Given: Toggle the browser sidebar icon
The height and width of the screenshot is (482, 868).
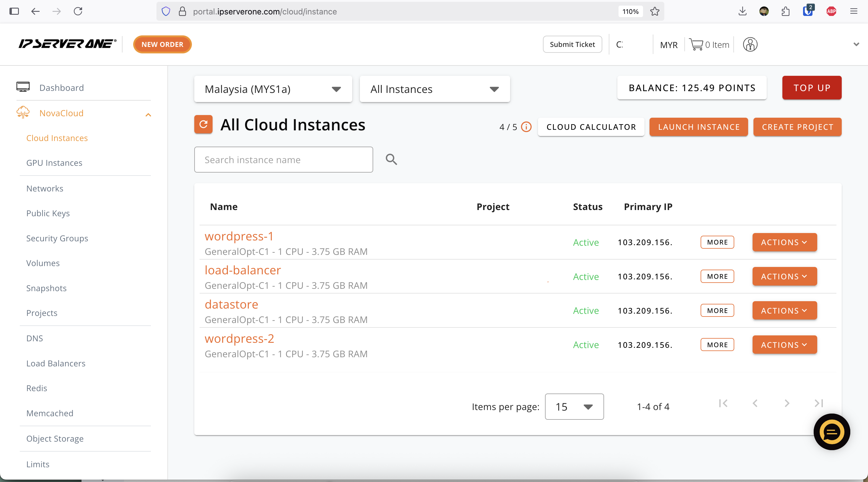Looking at the screenshot, I should [14, 12].
